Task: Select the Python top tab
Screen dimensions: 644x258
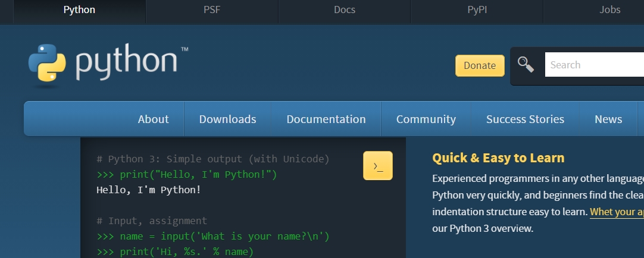Action: [x=79, y=10]
